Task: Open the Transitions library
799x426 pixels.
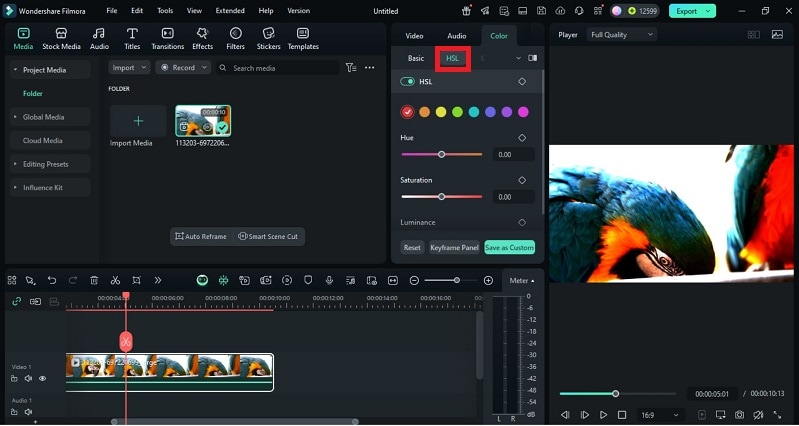Action: pyautogui.click(x=167, y=39)
